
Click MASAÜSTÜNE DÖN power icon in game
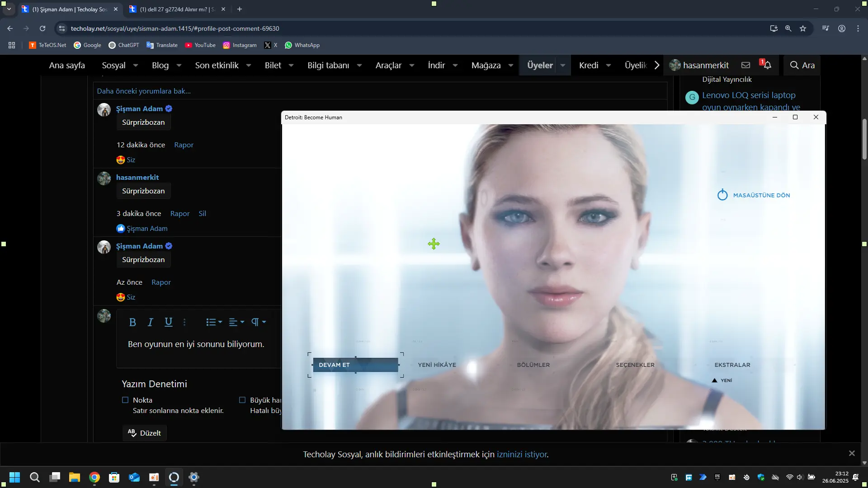[722, 195]
